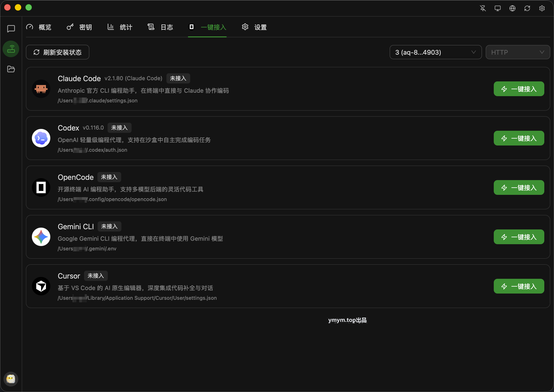Click the refresh icon in title bar
Image resolution: width=554 pixels, height=392 pixels.
click(x=527, y=8)
